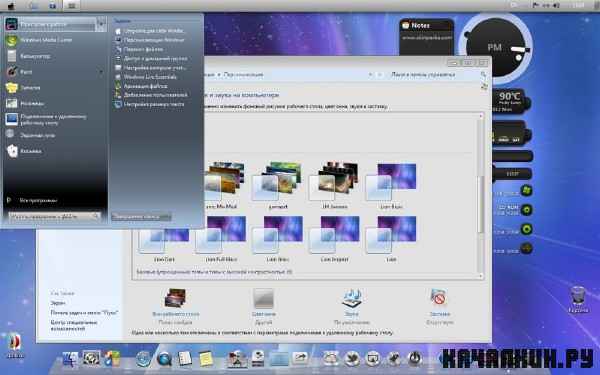Click the Finder icon in the dock

click(x=70, y=359)
